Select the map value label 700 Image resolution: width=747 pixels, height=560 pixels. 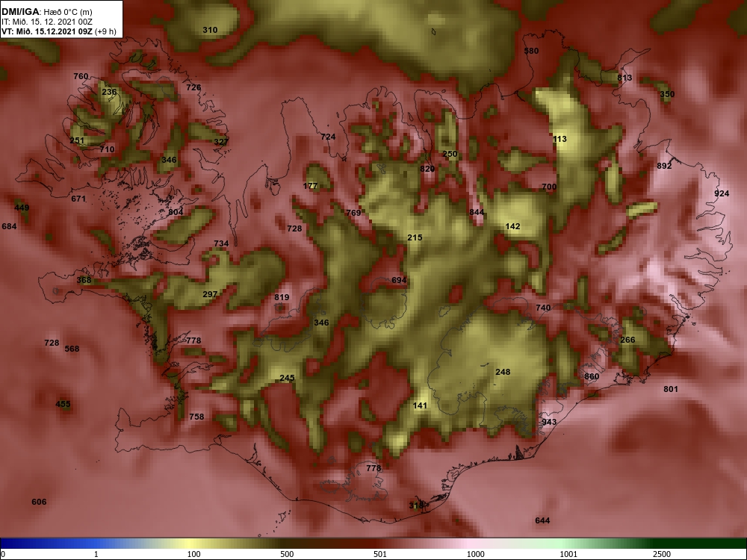click(x=549, y=187)
